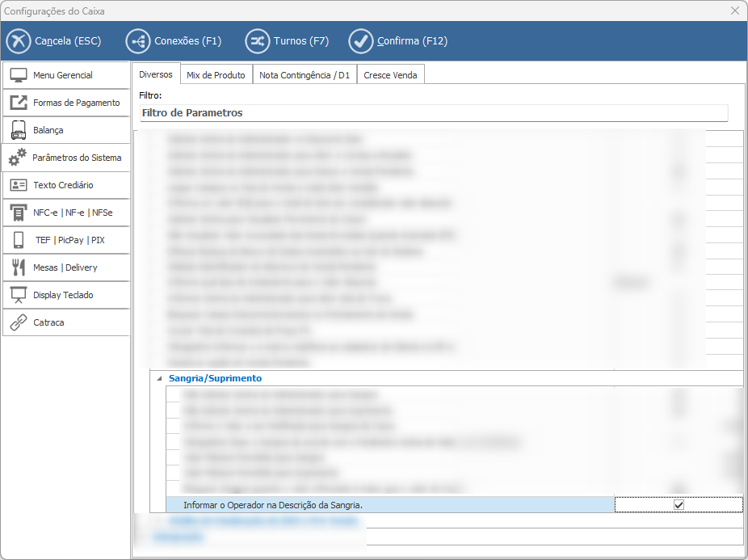
Task: Select Parâmetros do Sistema gears item
Action: click(x=65, y=158)
